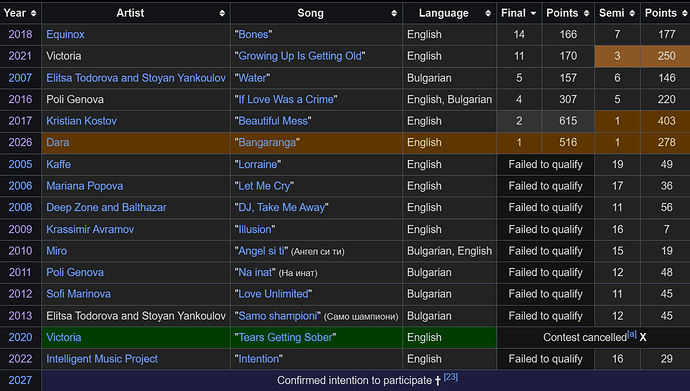Open the "Water" song link
Viewport: 690px width, 391px height.
(x=253, y=78)
